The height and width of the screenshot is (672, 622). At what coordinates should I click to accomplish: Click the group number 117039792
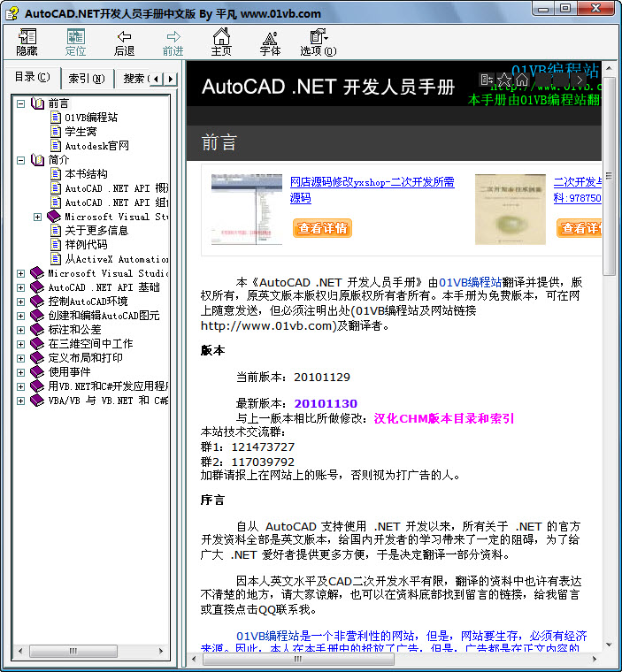coord(263,462)
